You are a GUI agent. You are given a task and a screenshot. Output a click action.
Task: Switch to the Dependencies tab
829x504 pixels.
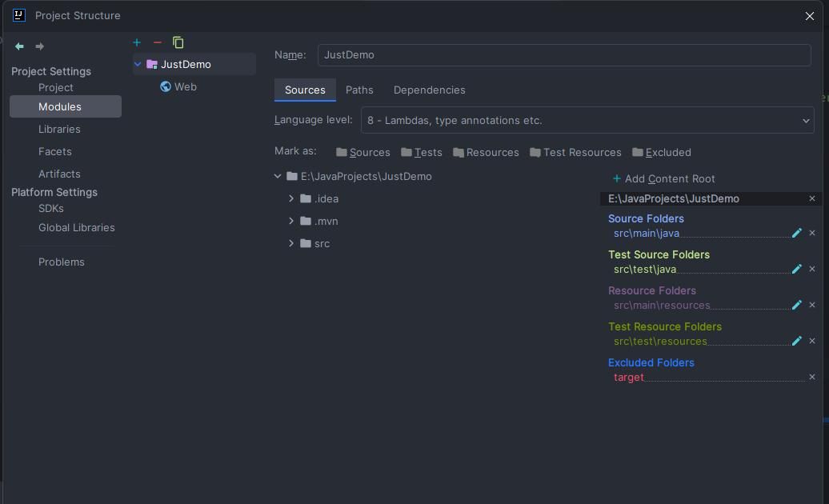point(429,90)
